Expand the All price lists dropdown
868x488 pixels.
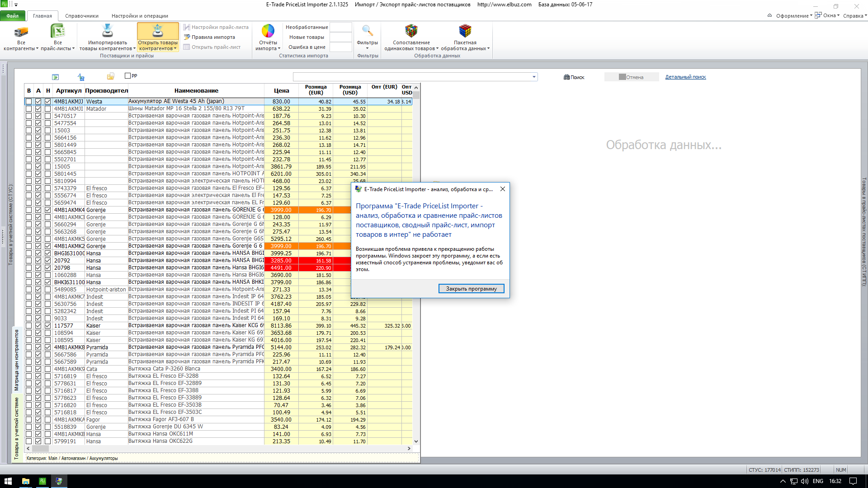73,48
